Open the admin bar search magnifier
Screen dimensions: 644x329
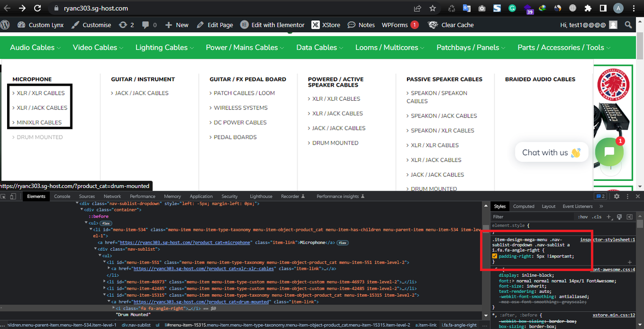pyautogui.click(x=628, y=25)
